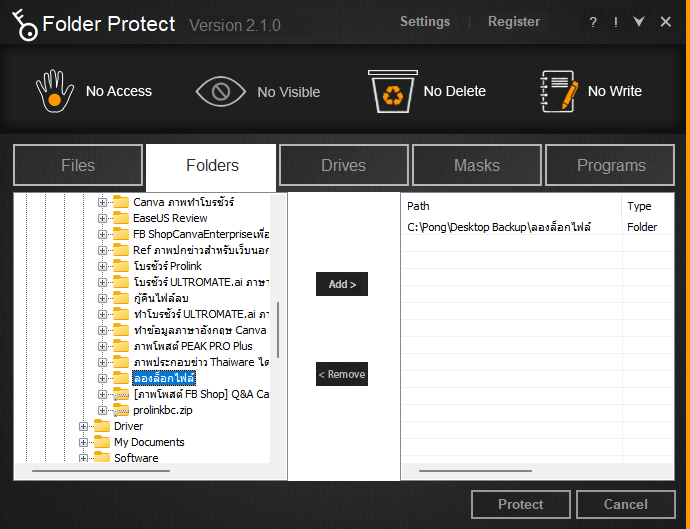The height and width of the screenshot is (529, 690).
Task: Click the Driver folder icon
Action: tap(102, 426)
